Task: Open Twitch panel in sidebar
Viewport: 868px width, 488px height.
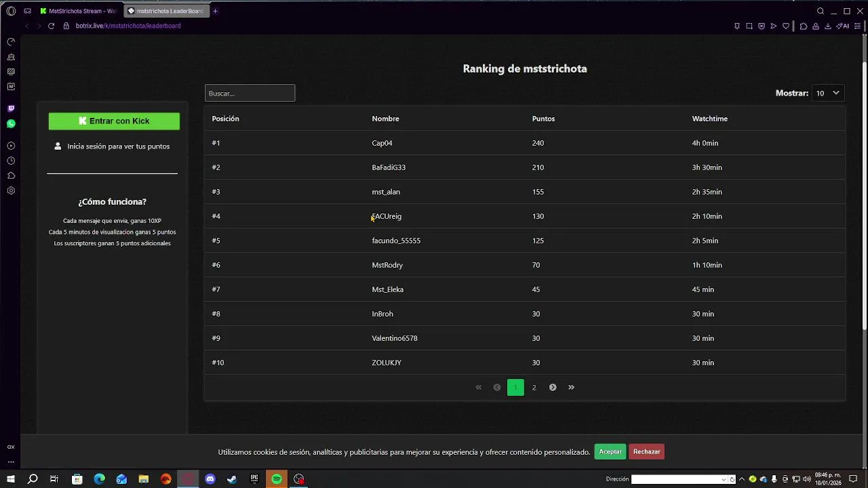Action: coord(11,108)
